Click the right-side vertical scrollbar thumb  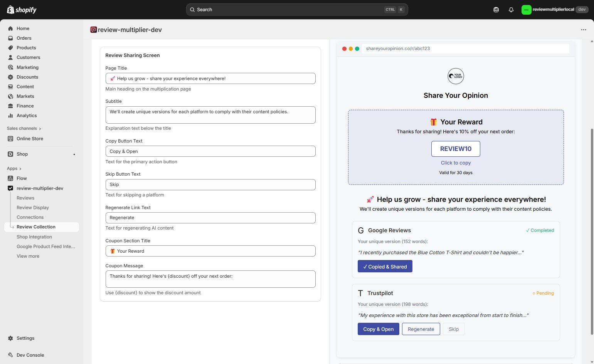tap(592, 231)
